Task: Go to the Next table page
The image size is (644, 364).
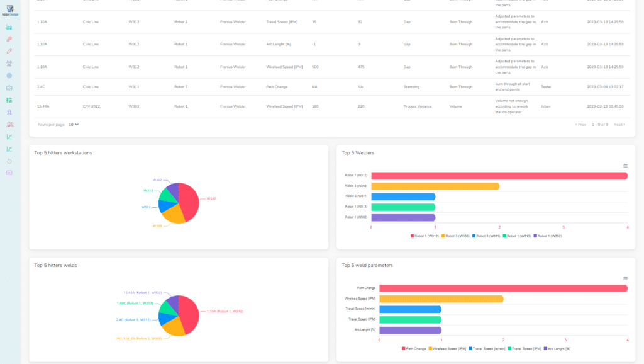Action: point(619,125)
